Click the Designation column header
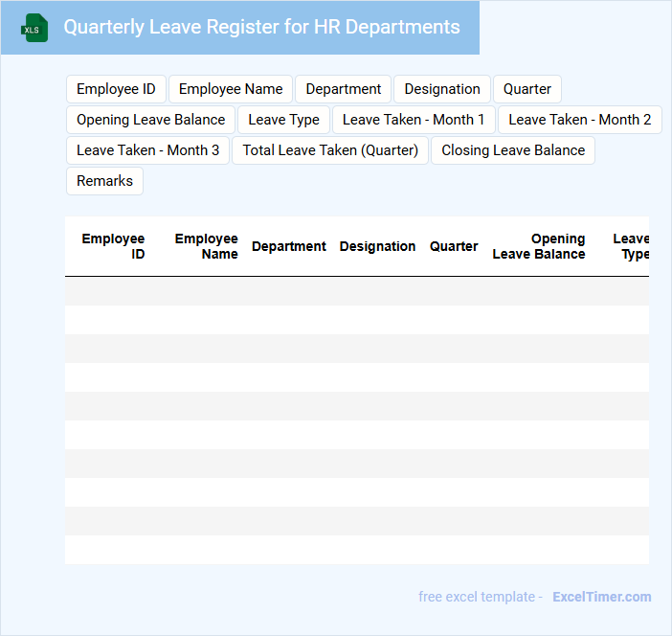The image size is (672, 636). [377, 246]
